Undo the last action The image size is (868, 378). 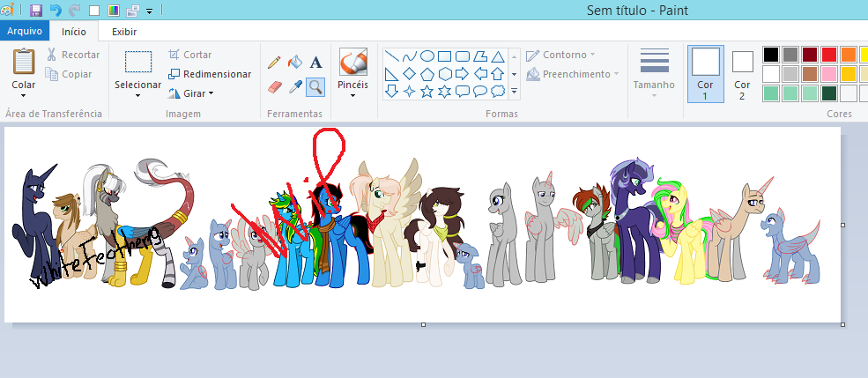pos(56,10)
